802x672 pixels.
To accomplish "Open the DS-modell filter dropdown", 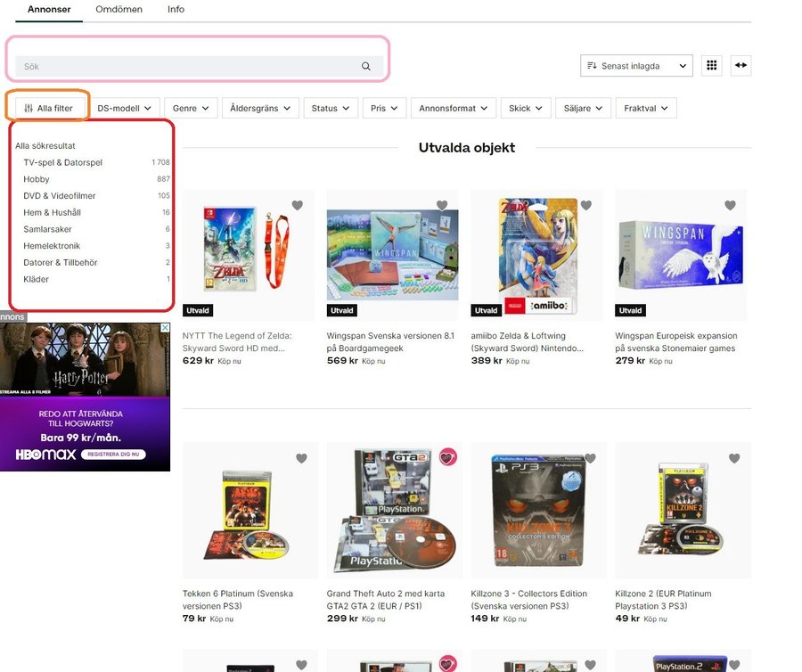I will [124, 108].
